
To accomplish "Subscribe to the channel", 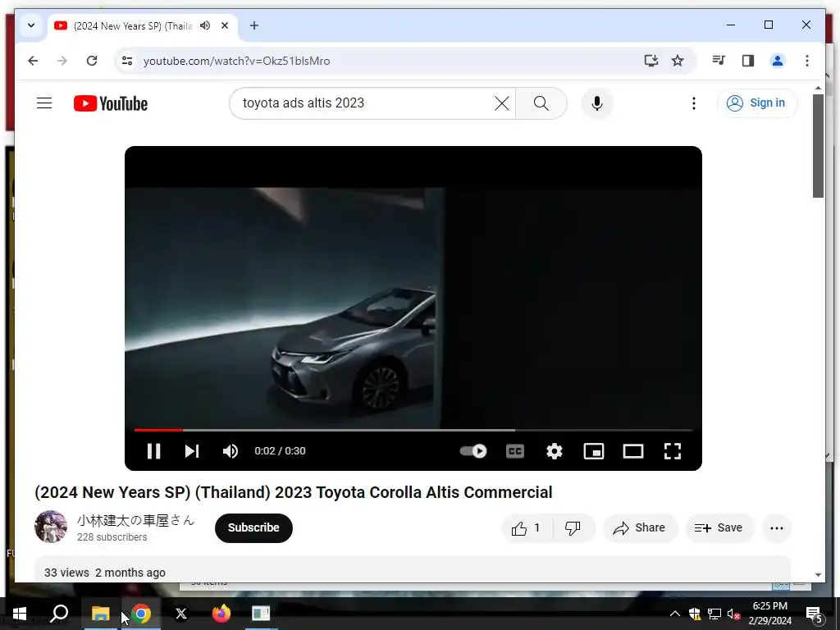I will tap(253, 527).
